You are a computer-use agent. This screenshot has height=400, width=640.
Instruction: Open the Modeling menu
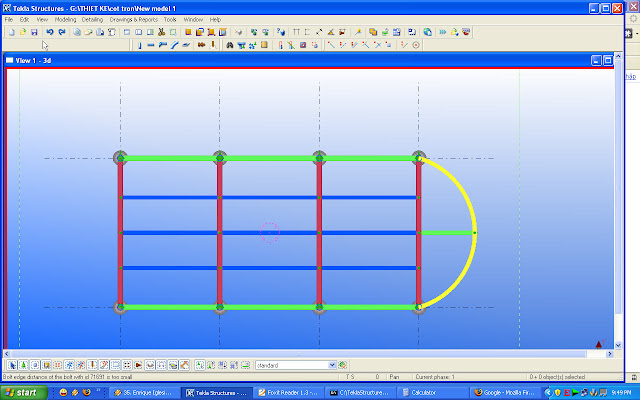[x=65, y=19]
